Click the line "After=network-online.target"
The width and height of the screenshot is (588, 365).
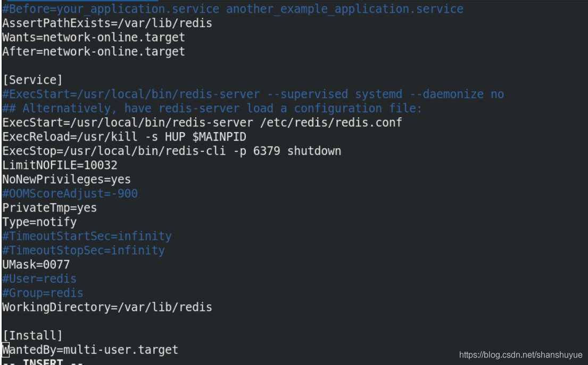coord(94,52)
